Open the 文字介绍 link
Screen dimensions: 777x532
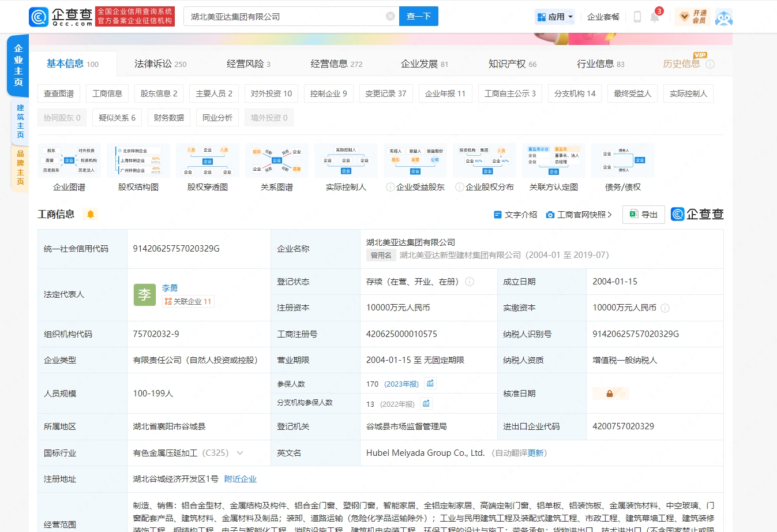pos(515,215)
